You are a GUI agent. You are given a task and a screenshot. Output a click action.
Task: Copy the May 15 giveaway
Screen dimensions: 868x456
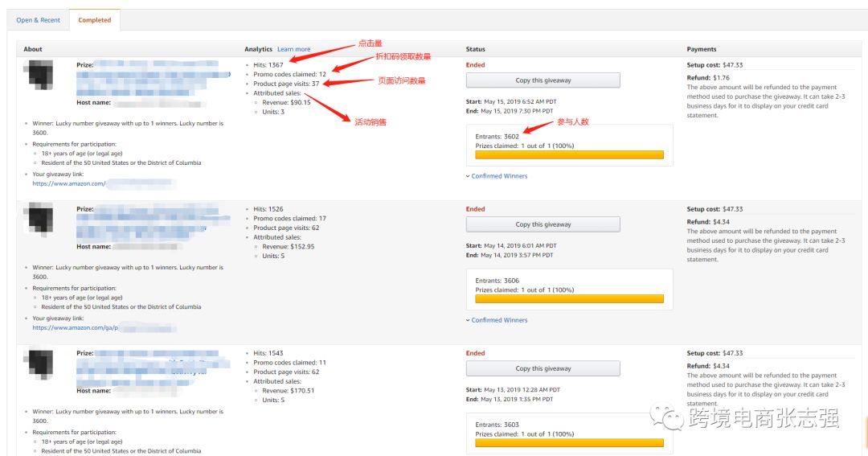click(543, 80)
